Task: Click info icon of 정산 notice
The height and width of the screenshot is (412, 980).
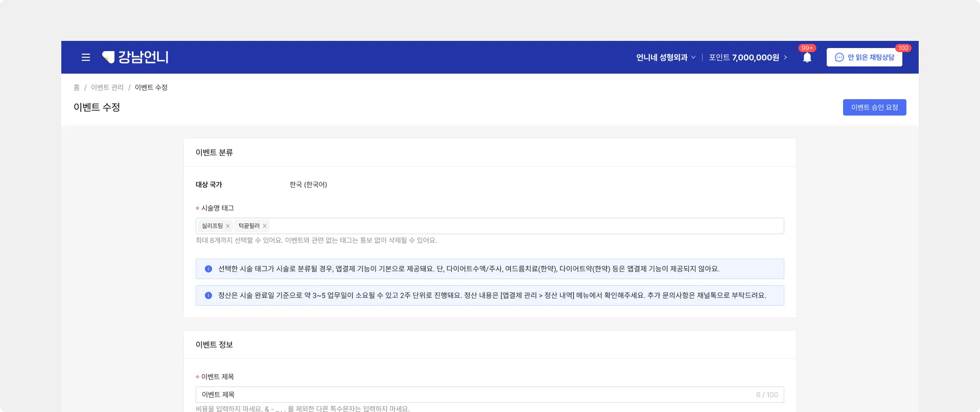Action: click(x=208, y=295)
